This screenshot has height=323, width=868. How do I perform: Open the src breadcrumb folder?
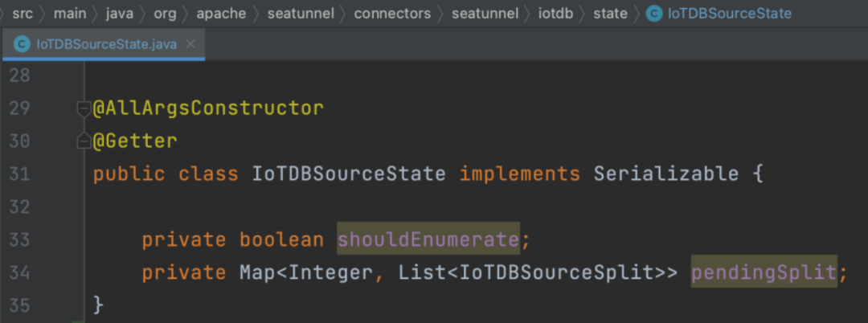(23, 14)
